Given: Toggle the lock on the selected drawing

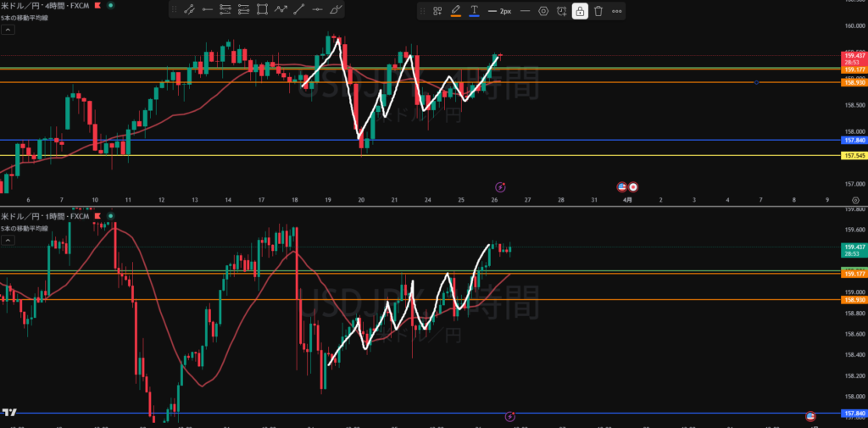Looking at the screenshot, I should pyautogui.click(x=580, y=11).
